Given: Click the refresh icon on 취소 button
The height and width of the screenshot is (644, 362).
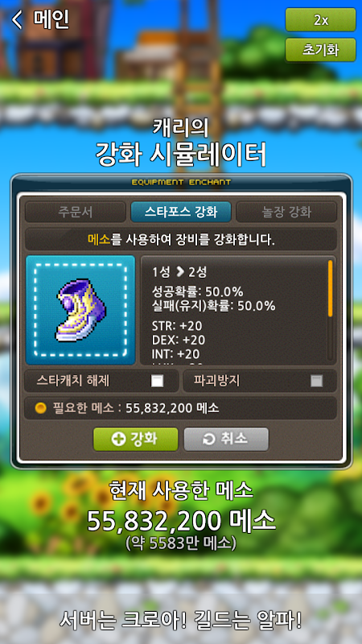Looking at the screenshot, I should click(209, 440).
